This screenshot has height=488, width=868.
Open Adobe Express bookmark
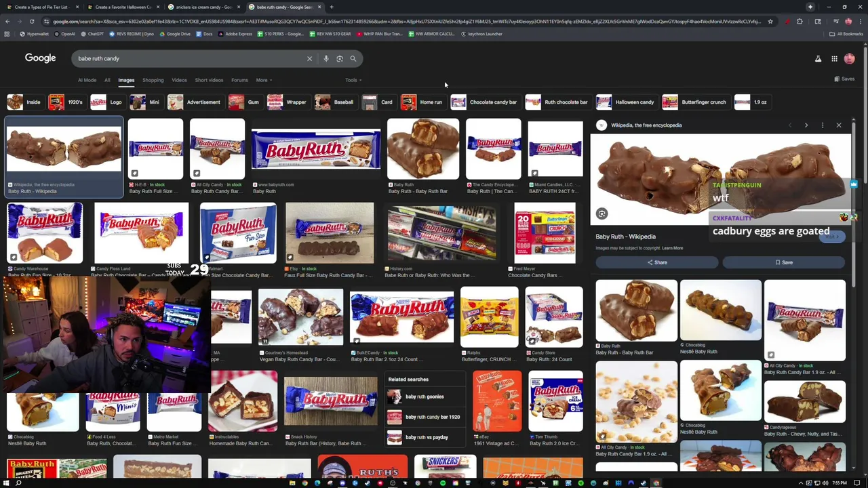(235, 34)
